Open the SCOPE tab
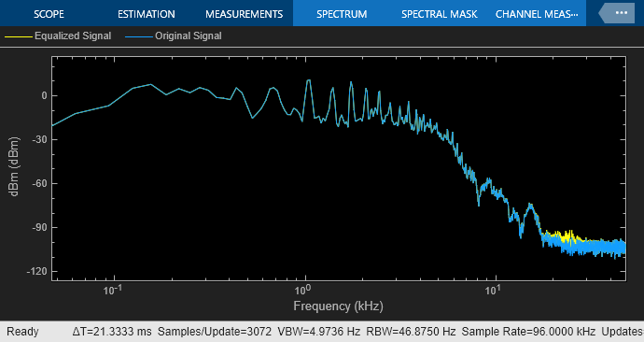The width and height of the screenshot is (644, 342). click(49, 14)
